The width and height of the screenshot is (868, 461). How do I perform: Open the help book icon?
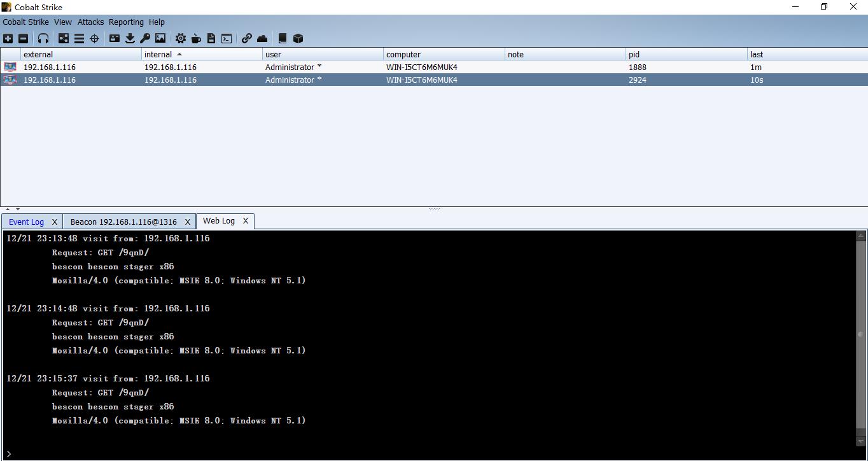tap(283, 39)
